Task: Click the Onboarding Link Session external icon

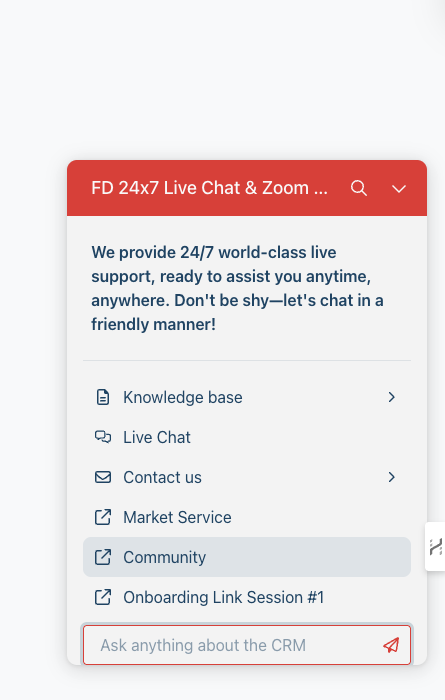Action: (103, 597)
